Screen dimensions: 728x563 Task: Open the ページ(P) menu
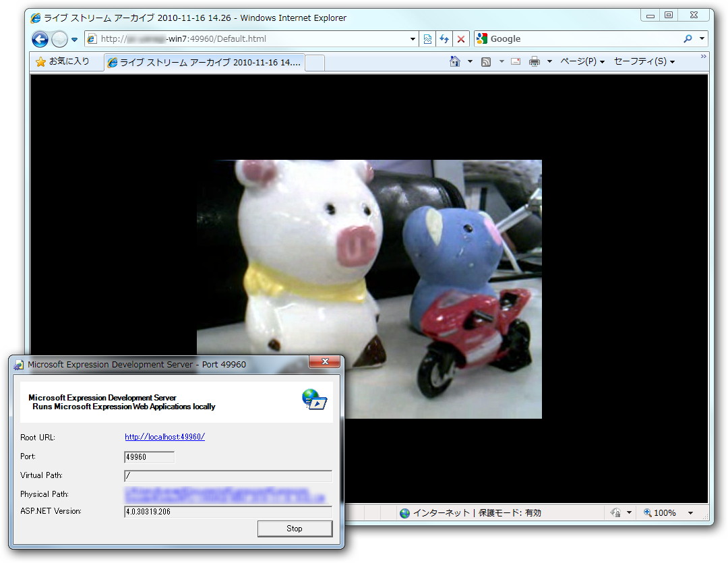coord(582,61)
